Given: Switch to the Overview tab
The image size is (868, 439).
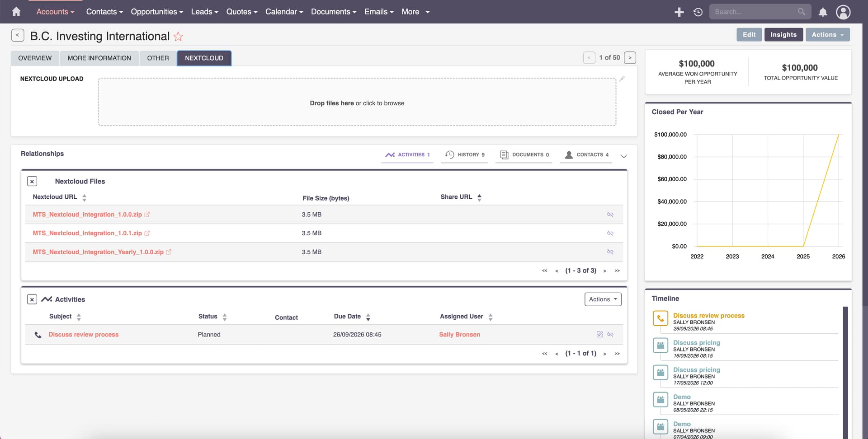Looking at the screenshot, I should [35, 58].
